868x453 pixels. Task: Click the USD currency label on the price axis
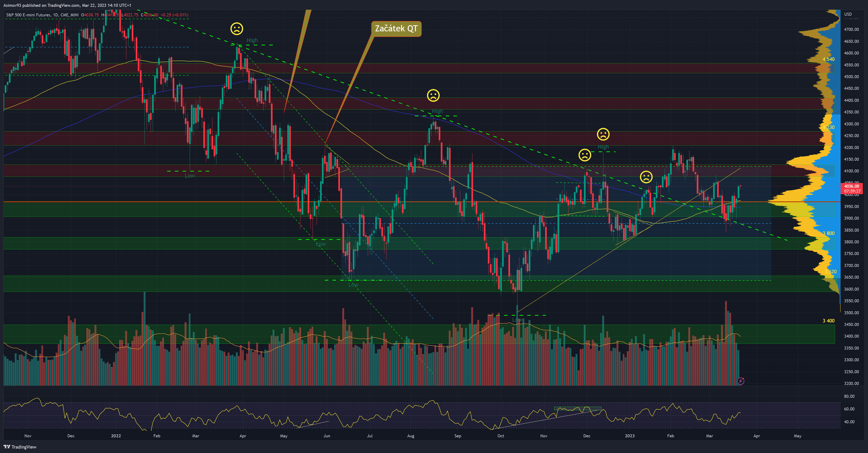pyautogui.click(x=848, y=14)
